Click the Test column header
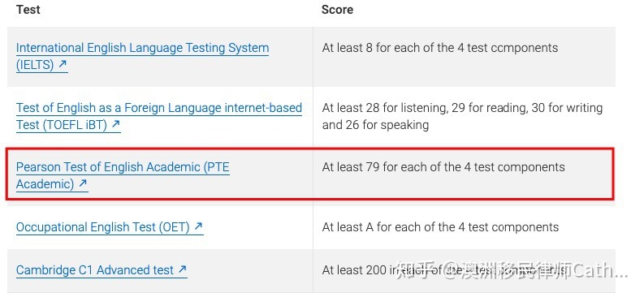Viewport: 644px width, 297px height. pyautogui.click(x=28, y=10)
